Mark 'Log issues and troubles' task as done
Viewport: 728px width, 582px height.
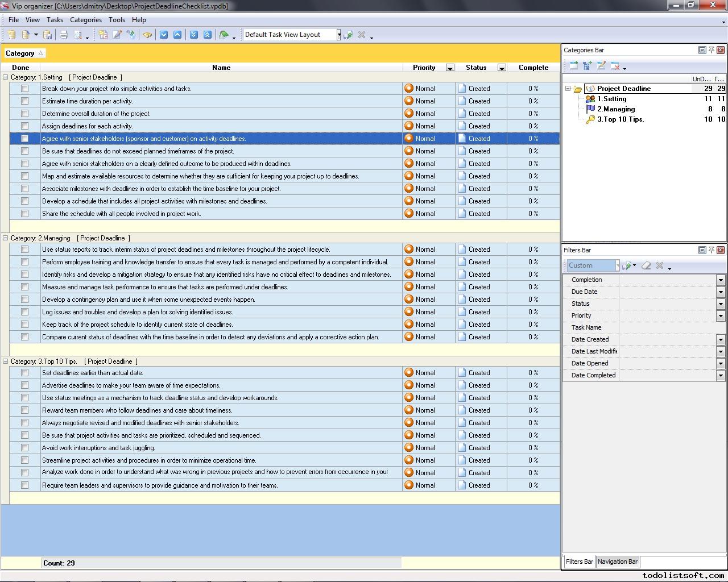[24, 312]
